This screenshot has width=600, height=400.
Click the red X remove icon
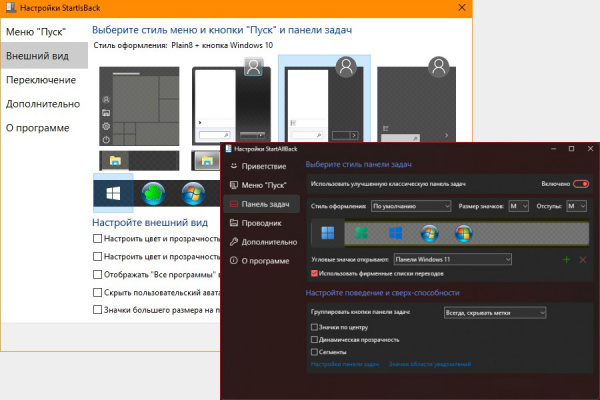click(583, 260)
